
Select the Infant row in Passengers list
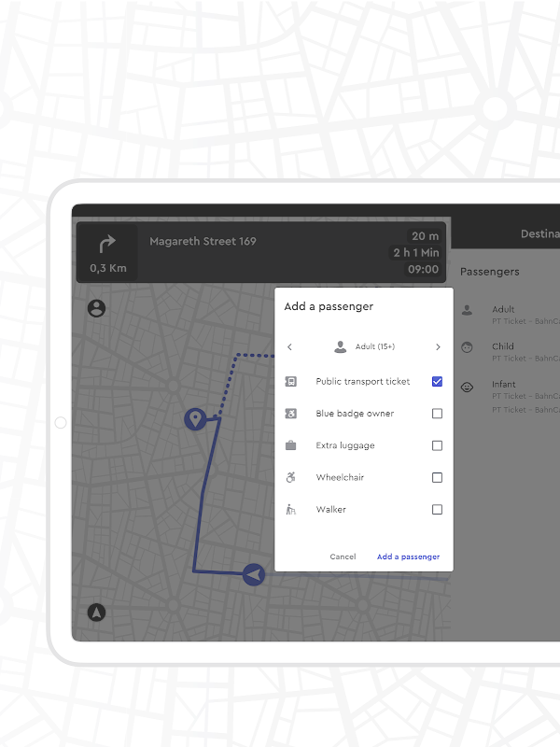[x=510, y=396]
